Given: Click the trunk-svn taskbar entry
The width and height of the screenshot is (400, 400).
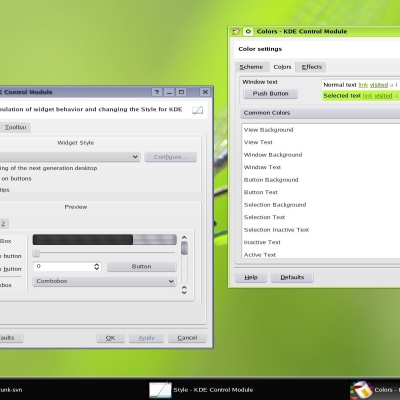Looking at the screenshot, I should (11, 390).
